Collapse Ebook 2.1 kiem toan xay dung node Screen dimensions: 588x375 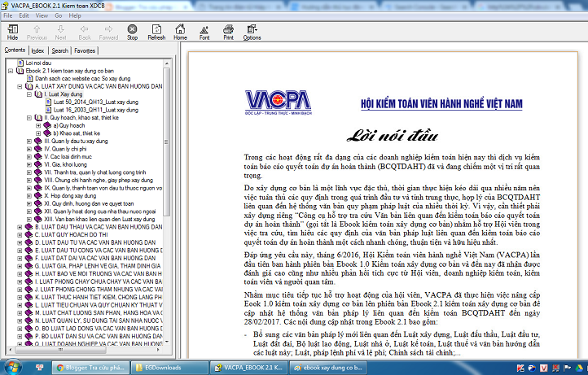[11, 71]
